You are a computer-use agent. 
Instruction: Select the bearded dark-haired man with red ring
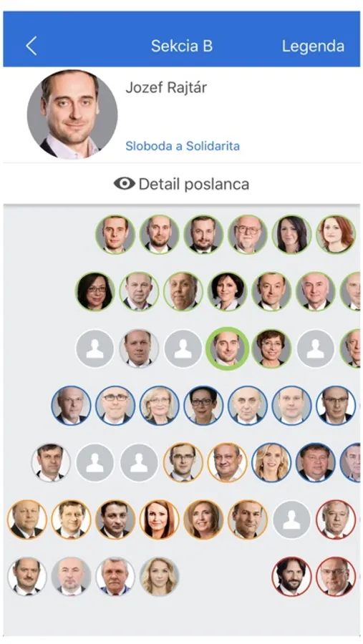tap(292, 576)
